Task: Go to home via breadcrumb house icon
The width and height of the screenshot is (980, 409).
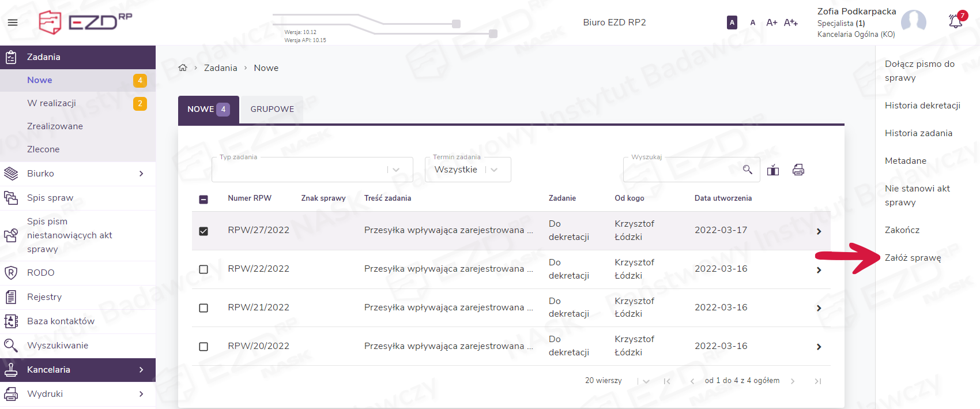Action: pyautogui.click(x=183, y=68)
